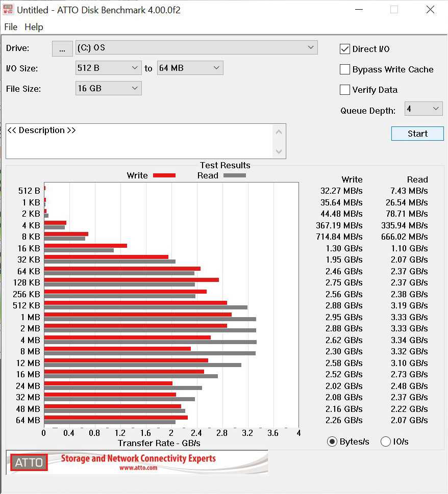The width and height of the screenshot is (448, 494).
Task: Open the Drive selection dropdown
Action: (x=196, y=48)
